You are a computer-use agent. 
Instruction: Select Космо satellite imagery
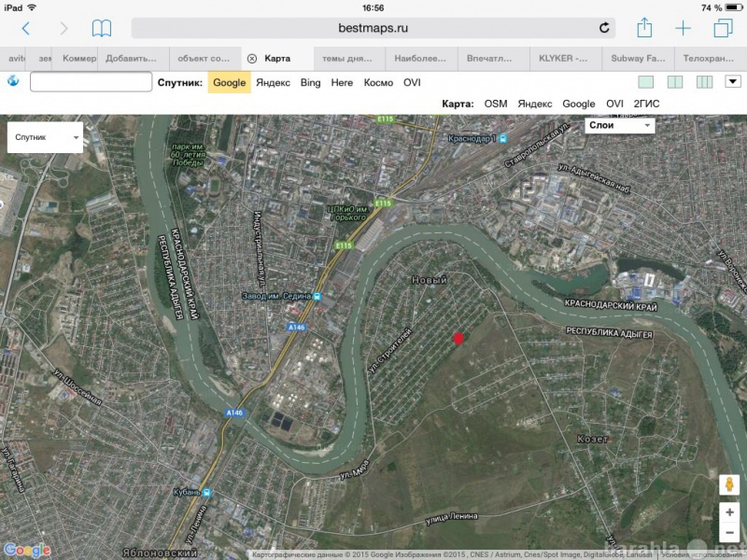click(x=378, y=83)
